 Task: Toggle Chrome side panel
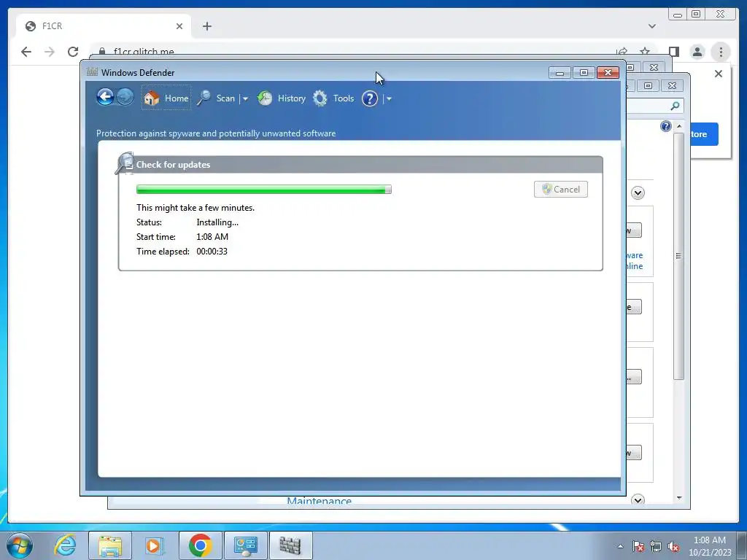click(673, 52)
